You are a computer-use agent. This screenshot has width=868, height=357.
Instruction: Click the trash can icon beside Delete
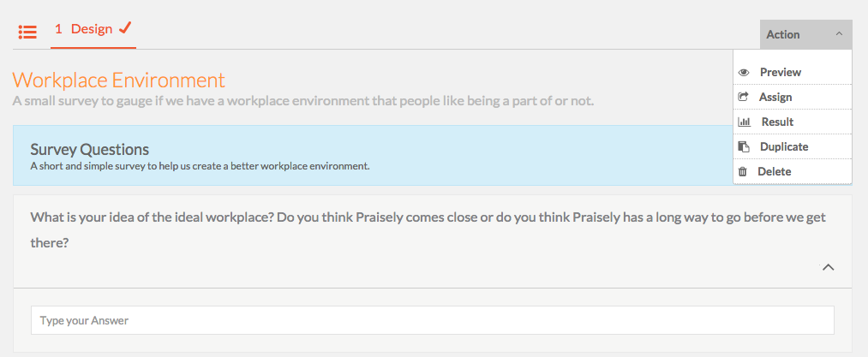pos(743,171)
